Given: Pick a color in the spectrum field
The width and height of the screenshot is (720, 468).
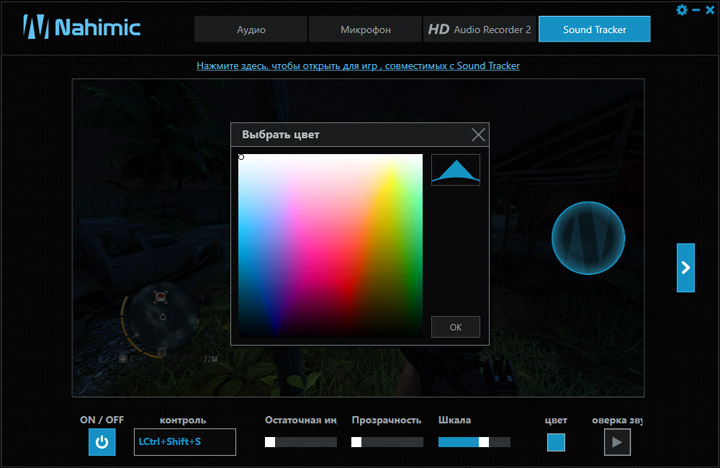Looking at the screenshot, I should coord(330,245).
